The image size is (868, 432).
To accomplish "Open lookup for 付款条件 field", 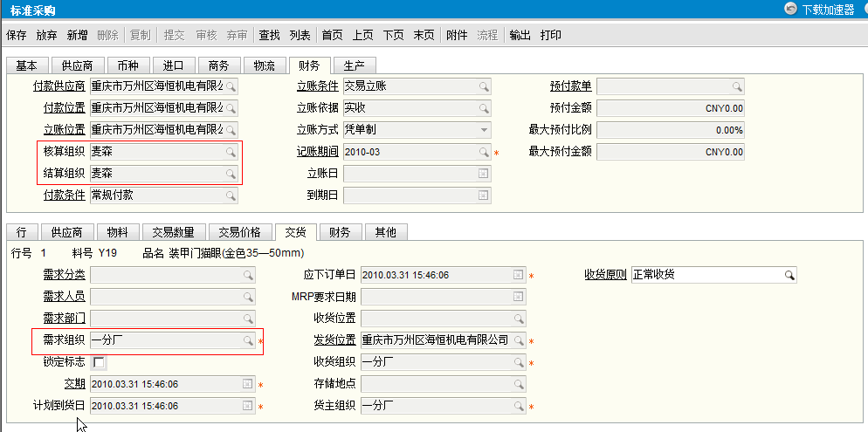I will click(x=231, y=195).
